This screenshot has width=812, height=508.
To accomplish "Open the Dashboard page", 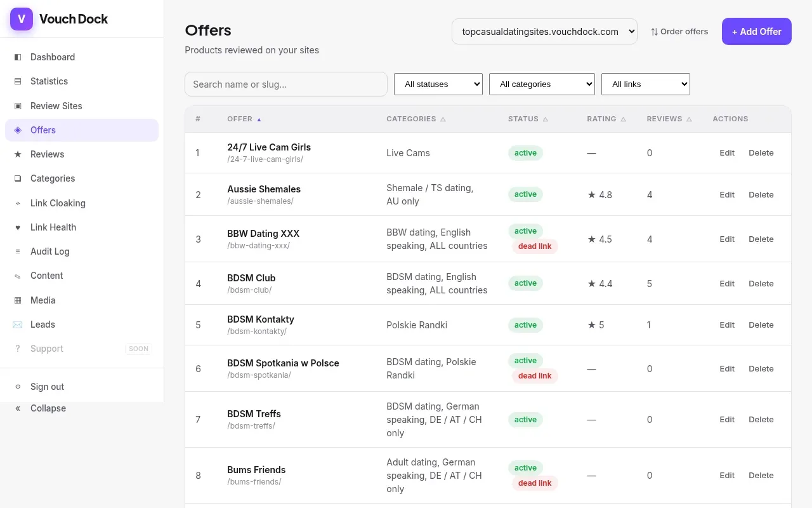I will [82, 57].
